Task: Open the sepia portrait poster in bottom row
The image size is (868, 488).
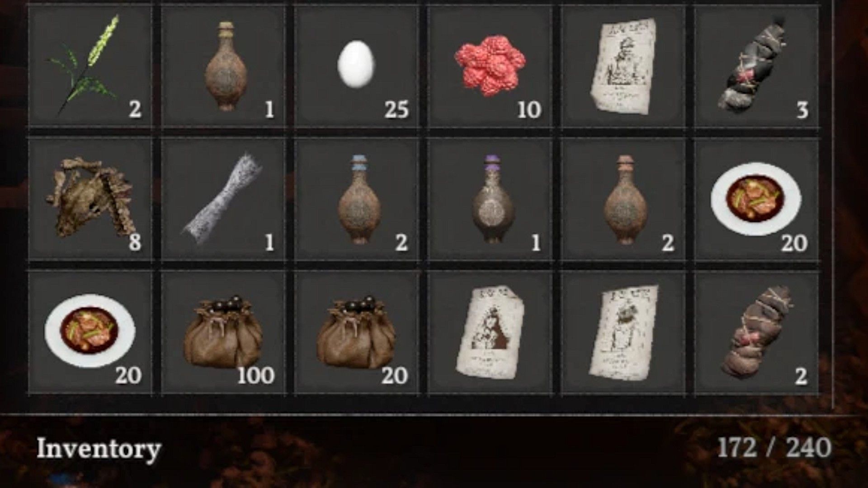Action: (x=490, y=333)
